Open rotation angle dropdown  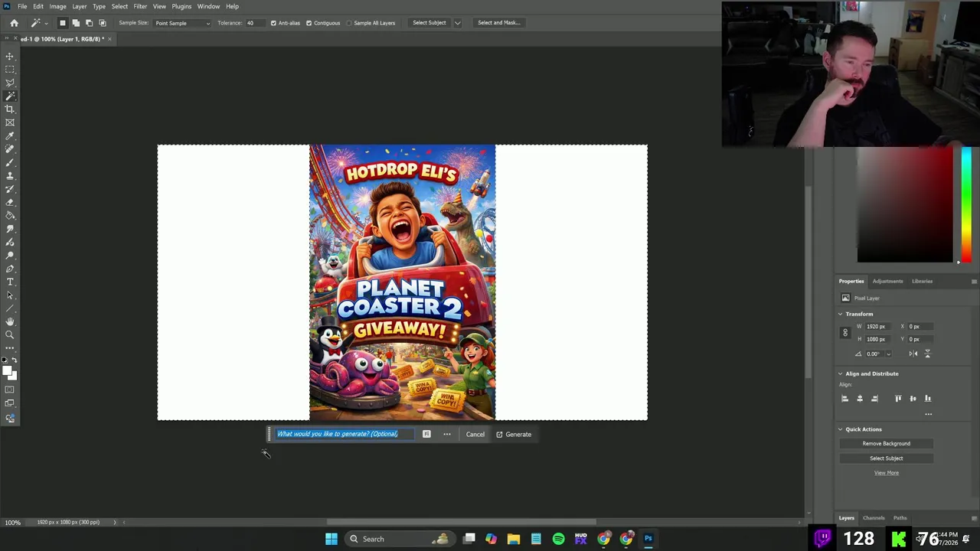click(x=888, y=354)
